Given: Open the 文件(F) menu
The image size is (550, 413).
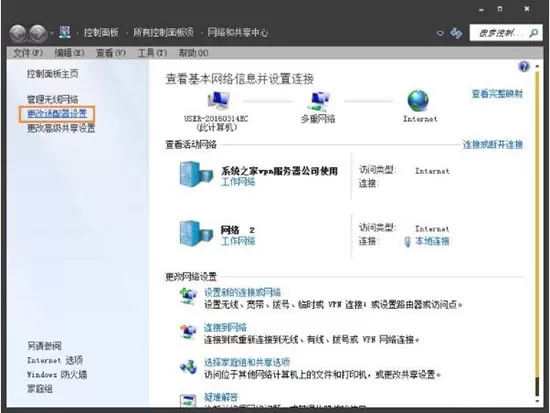Looking at the screenshot, I should [28, 53].
